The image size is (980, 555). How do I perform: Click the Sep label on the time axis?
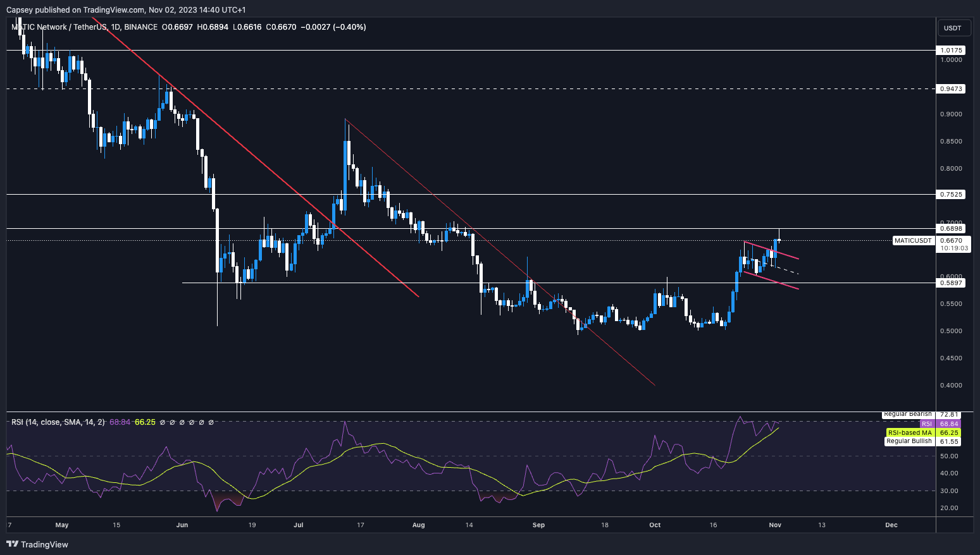[x=538, y=525]
